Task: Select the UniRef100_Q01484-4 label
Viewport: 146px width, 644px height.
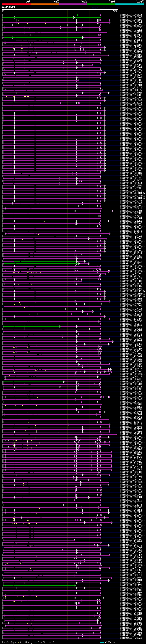Action: [132, 198]
